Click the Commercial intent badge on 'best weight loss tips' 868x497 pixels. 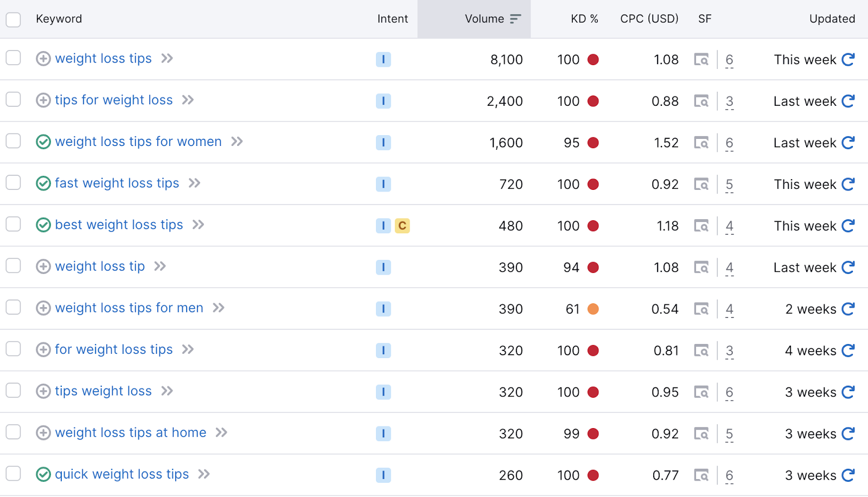[402, 226]
